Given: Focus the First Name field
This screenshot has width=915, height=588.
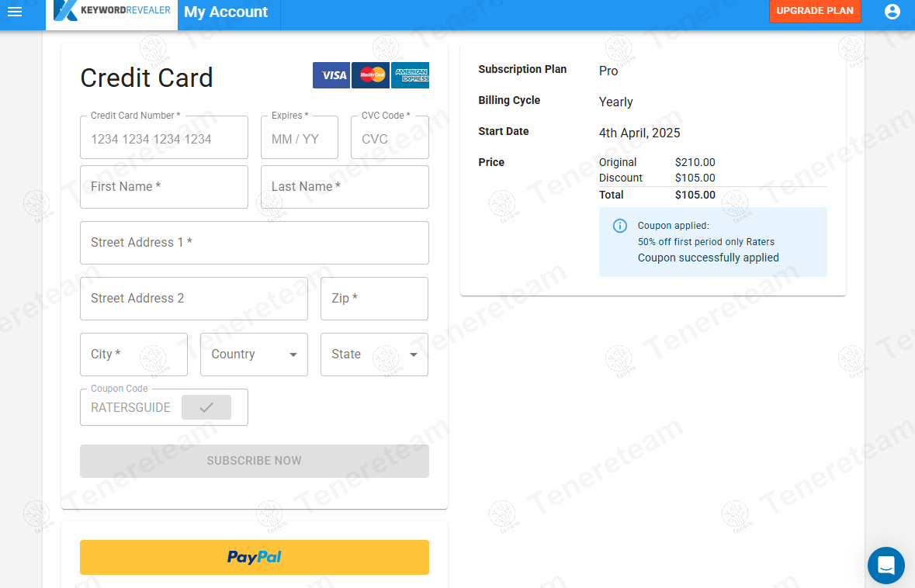Looking at the screenshot, I should [x=164, y=187].
